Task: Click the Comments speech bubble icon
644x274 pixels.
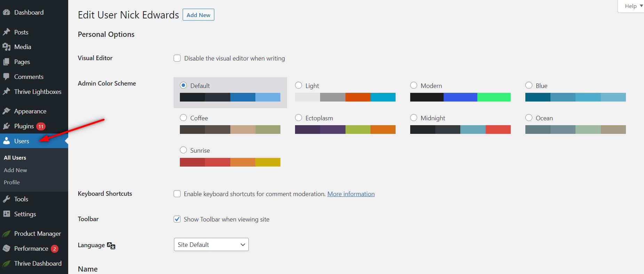Action: [6, 76]
